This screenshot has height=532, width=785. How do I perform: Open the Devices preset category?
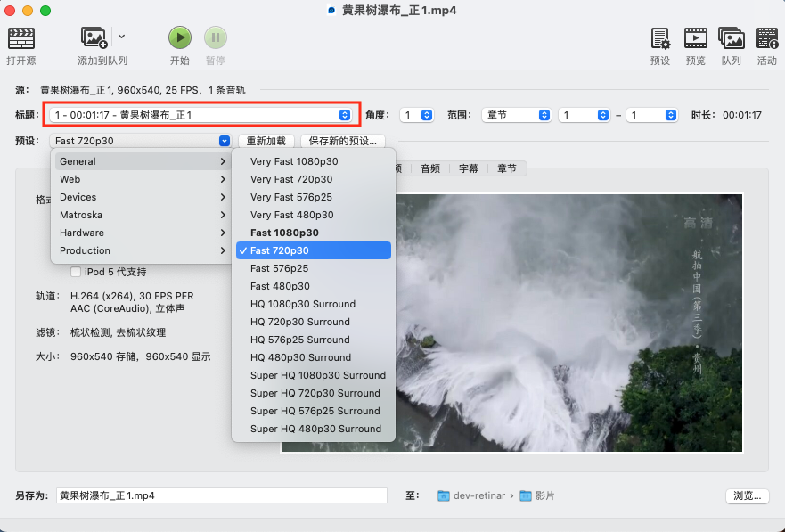click(141, 197)
